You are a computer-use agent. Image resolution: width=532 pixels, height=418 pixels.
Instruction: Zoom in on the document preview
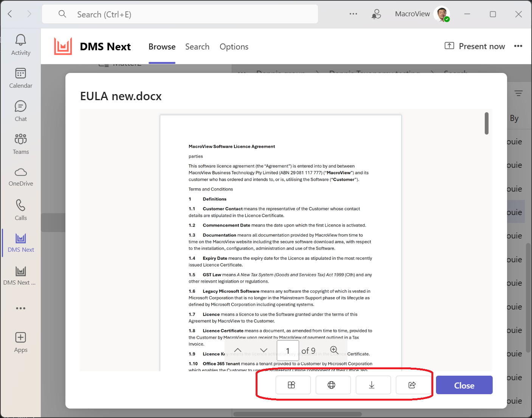tap(334, 350)
